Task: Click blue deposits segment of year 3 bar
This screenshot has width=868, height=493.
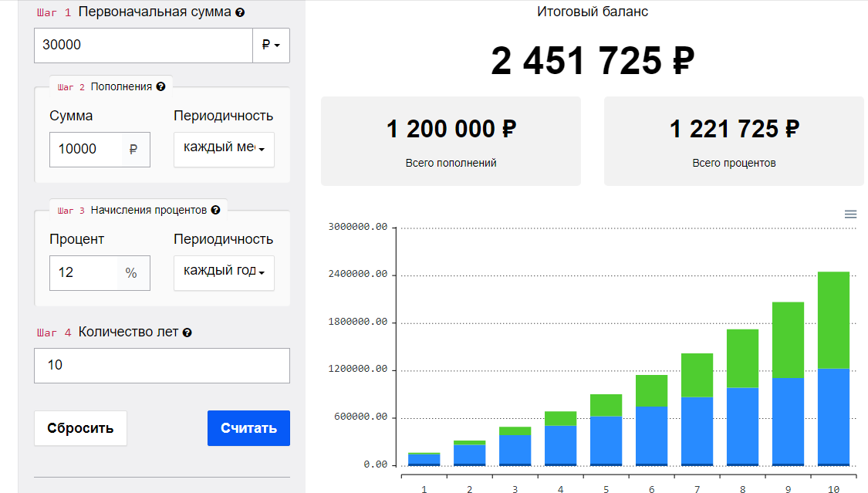Action: (x=515, y=449)
